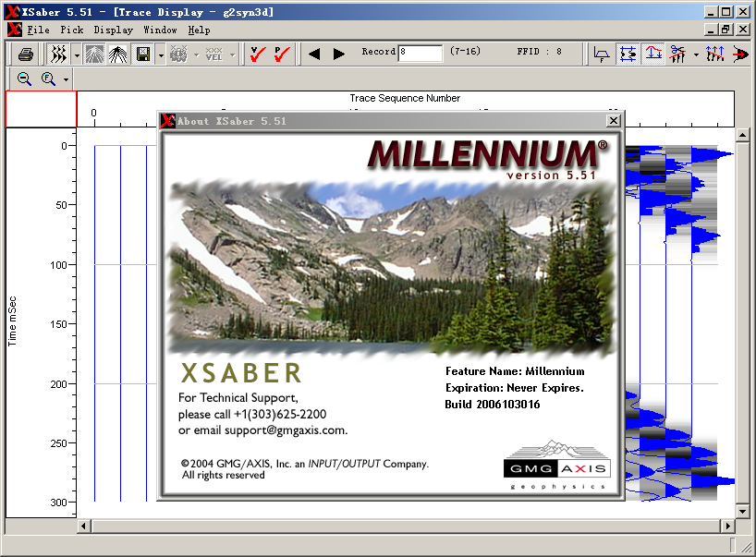The height and width of the screenshot is (557, 756).
Task: Click the 'Time mSec' axis label
Action: [x=12, y=321]
